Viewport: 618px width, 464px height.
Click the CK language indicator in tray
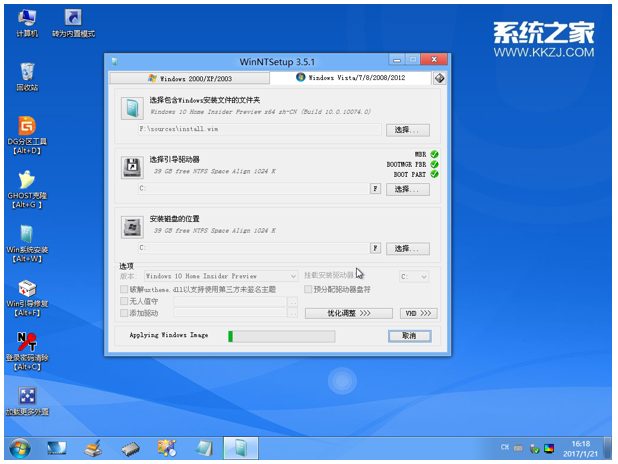(504, 447)
